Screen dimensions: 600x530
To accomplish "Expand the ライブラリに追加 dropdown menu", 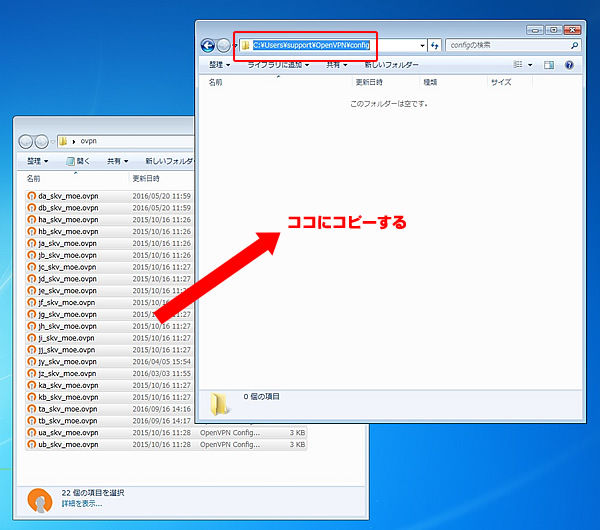I will (x=278, y=65).
